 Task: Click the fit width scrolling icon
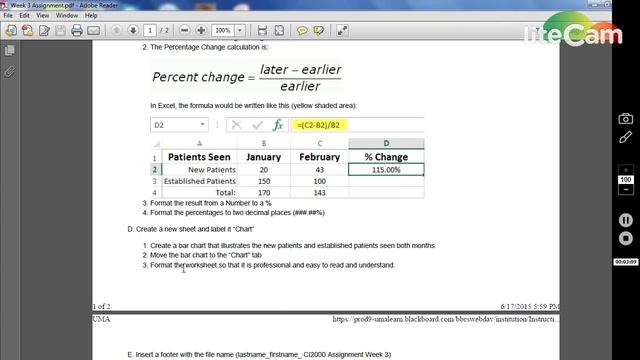pyautogui.click(x=262, y=31)
